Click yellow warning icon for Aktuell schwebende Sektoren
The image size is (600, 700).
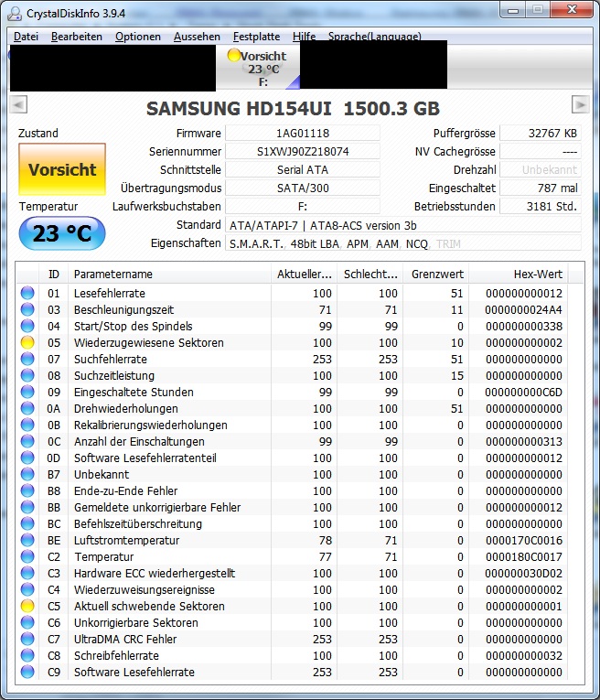[x=27, y=607]
